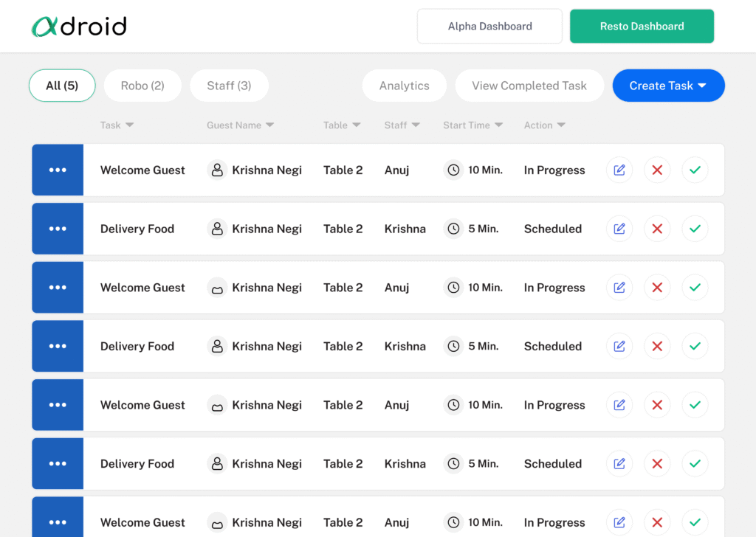
Task: Cancel the first row task with red X
Action: pyautogui.click(x=657, y=170)
